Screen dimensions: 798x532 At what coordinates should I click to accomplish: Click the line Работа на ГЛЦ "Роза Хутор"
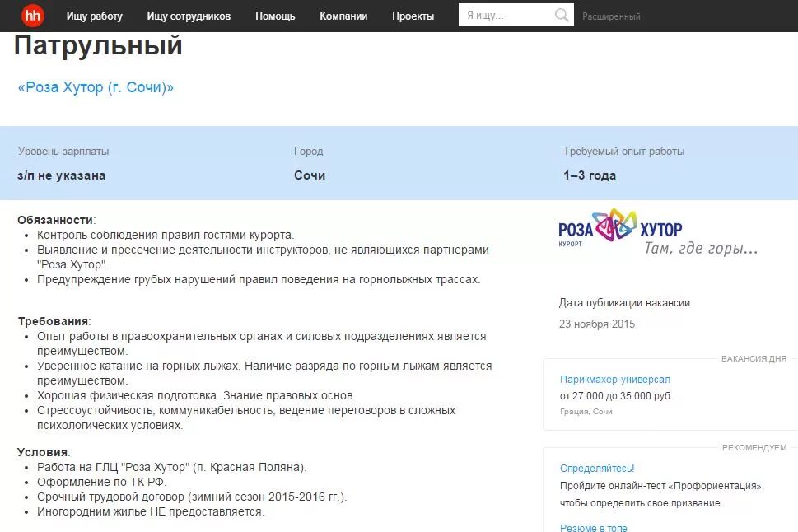pos(171,467)
